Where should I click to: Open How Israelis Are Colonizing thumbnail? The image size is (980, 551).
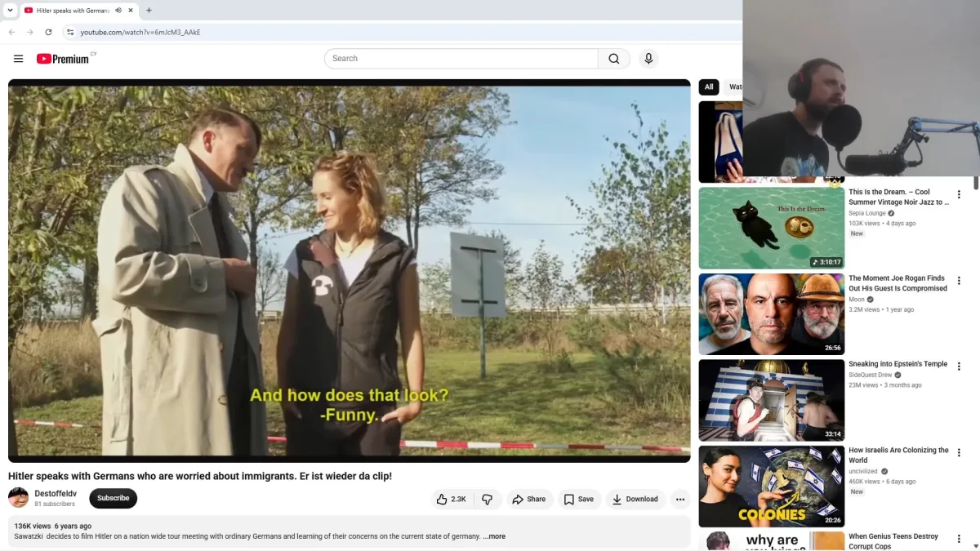tap(772, 487)
